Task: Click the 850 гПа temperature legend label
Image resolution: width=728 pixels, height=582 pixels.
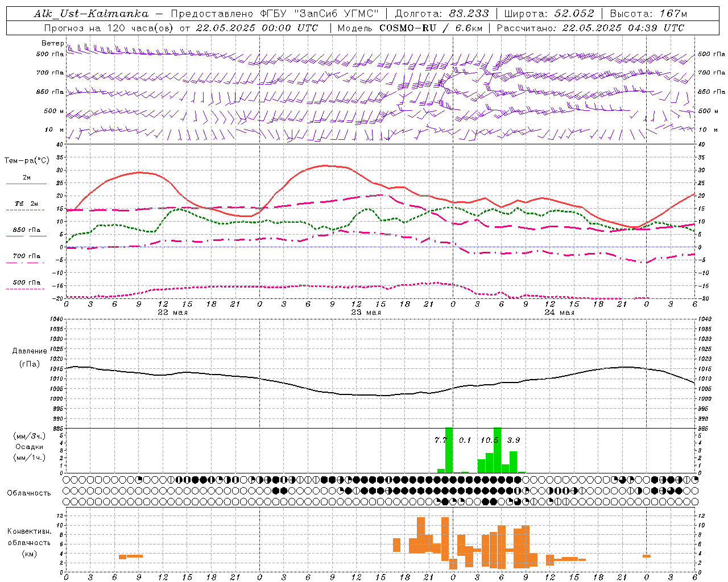Action: tap(27, 230)
